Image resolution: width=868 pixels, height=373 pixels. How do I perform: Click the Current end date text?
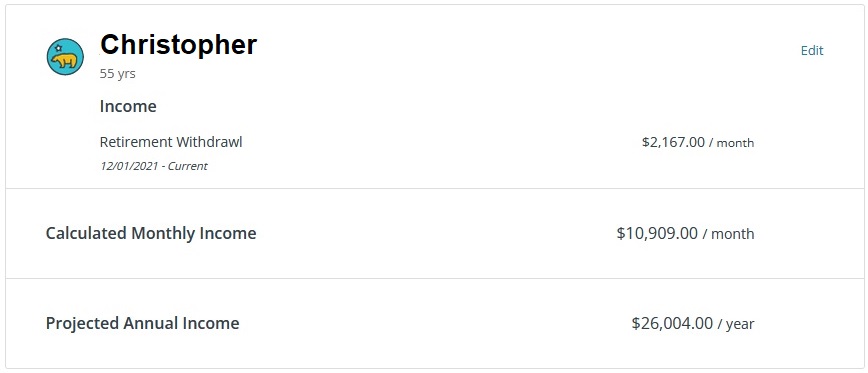pos(188,166)
